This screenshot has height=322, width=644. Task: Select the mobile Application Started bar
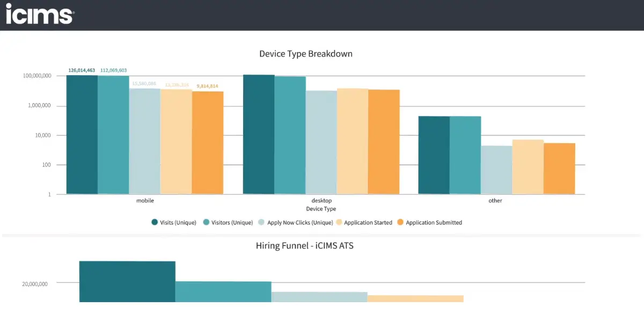pyautogui.click(x=176, y=142)
